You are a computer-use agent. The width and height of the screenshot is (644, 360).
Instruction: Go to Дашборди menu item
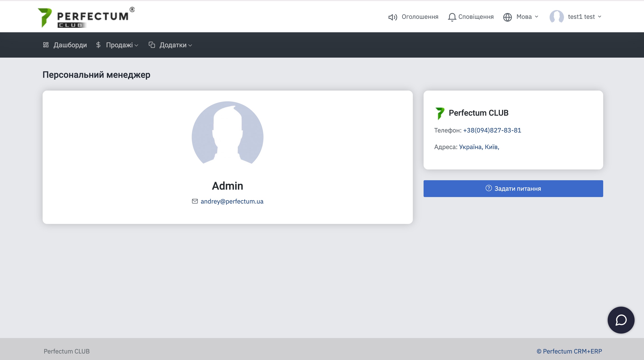(x=70, y=45)
